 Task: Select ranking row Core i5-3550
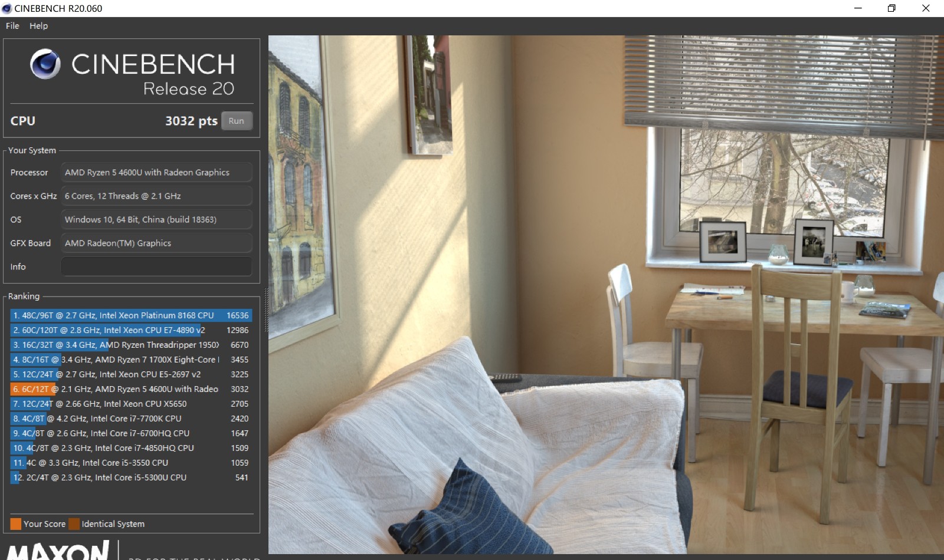pyautogui.click(x=131, y=463)
